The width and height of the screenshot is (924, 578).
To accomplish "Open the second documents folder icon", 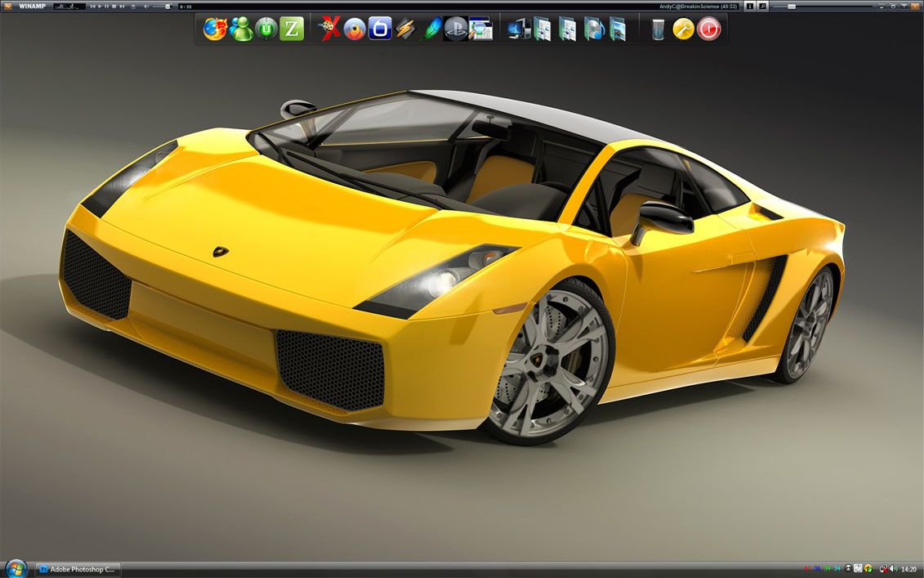I will tap(568, 29).
